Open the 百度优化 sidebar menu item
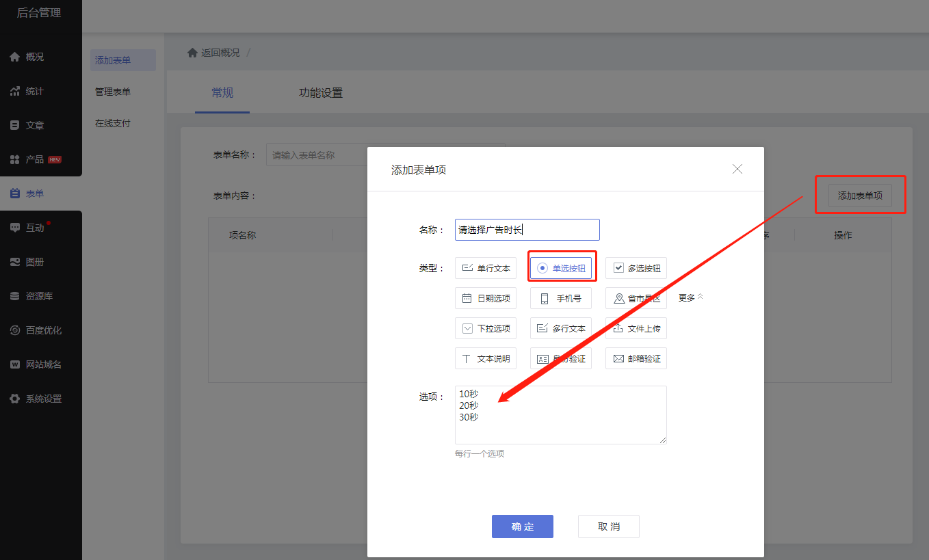 41,330
